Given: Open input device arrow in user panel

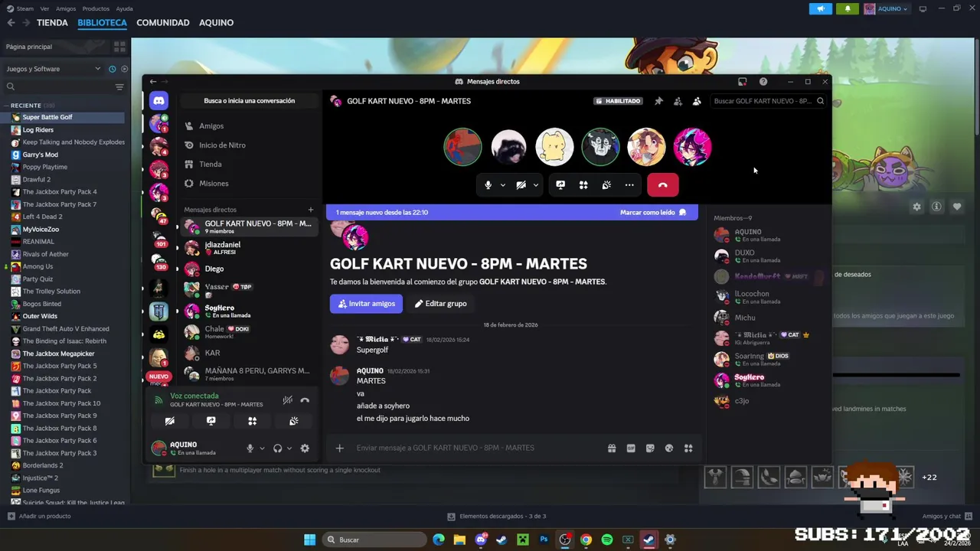Looking at the screenshot, I should click(262, 448).
